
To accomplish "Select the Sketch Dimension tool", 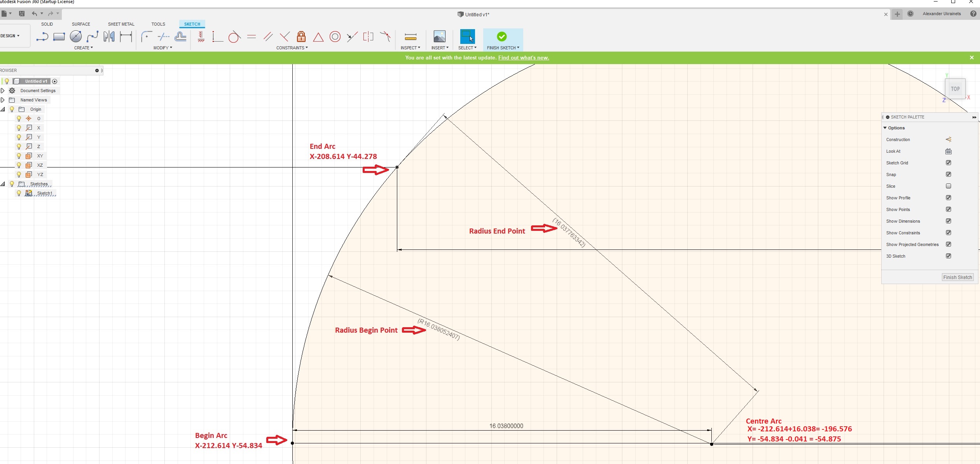I will 126,37.
